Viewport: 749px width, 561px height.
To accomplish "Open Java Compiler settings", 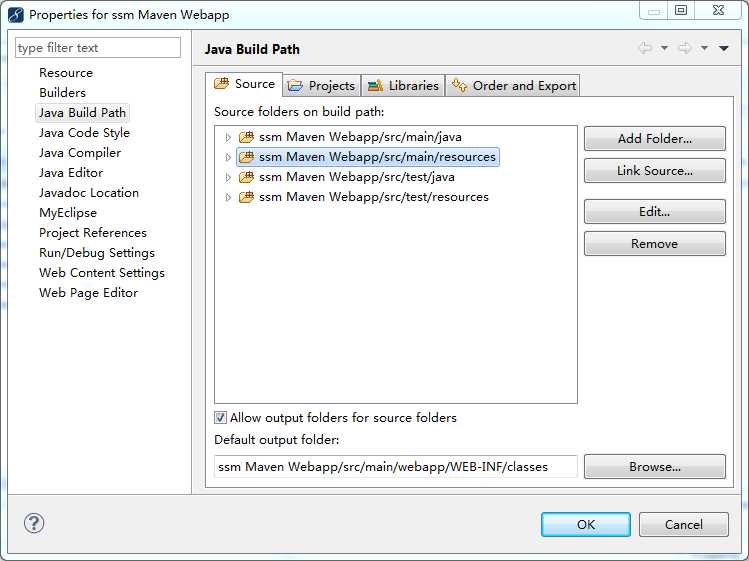I will coord(80,153).
